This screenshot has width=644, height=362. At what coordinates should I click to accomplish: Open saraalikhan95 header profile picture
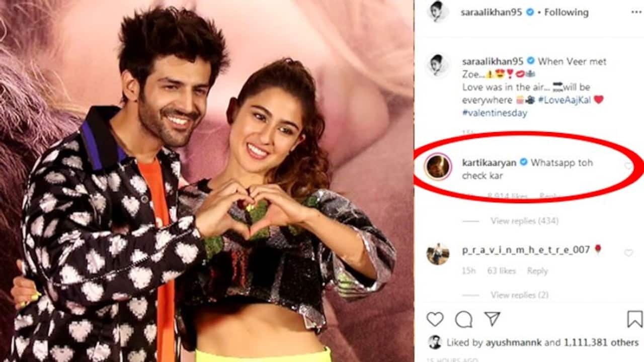click(438, 12)
